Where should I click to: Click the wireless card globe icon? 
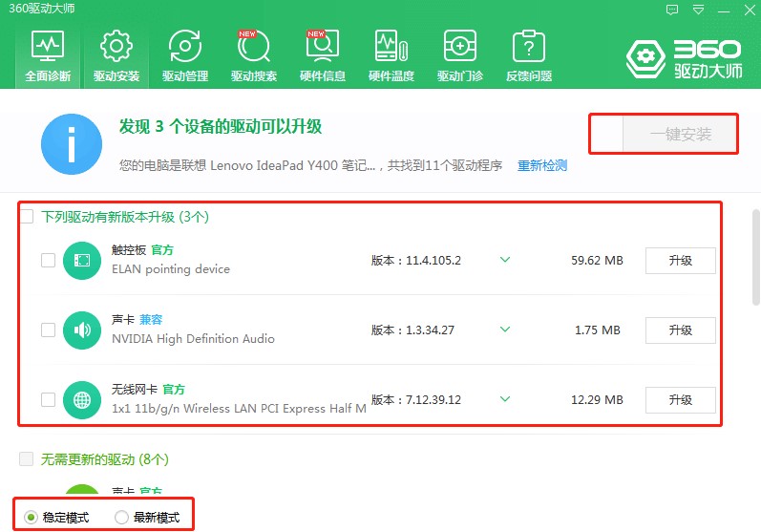82,400
